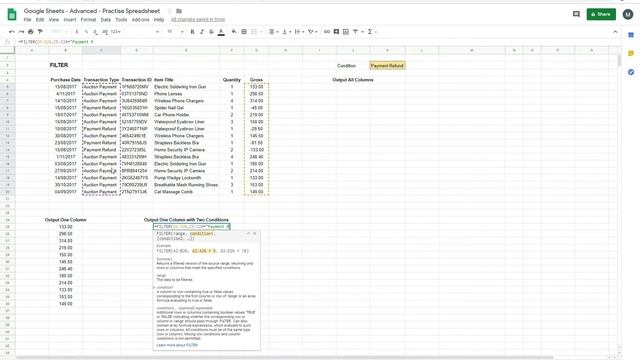Click the Redo icon in the toolbar
Image resolution: width=640 pixels, height=360 pixels.
[21, 32]
